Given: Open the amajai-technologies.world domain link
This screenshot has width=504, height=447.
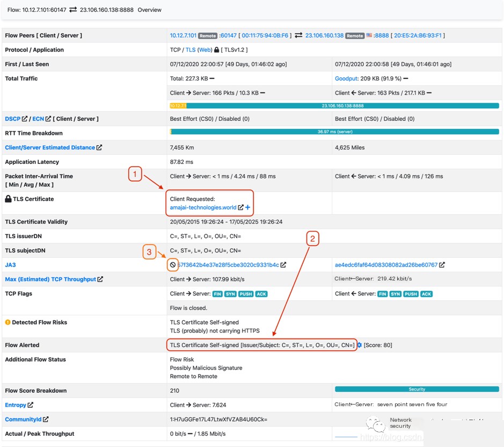Looking at the screenshot, I should [203, 207].
